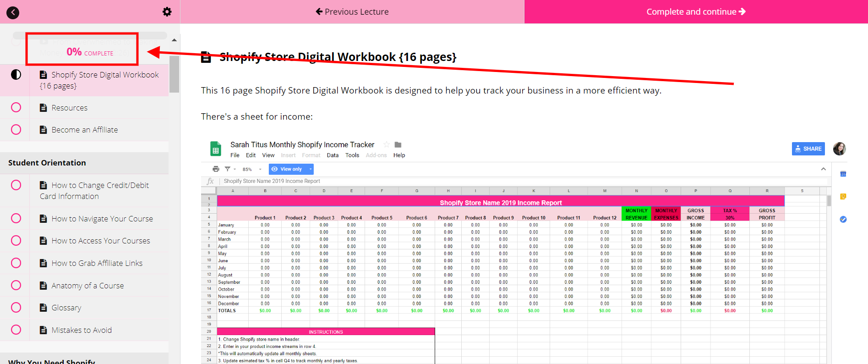Click the sidebar scroll-up arrow
Screen dimensions: 868x364
pyautogui.click(x=174, y=40)
